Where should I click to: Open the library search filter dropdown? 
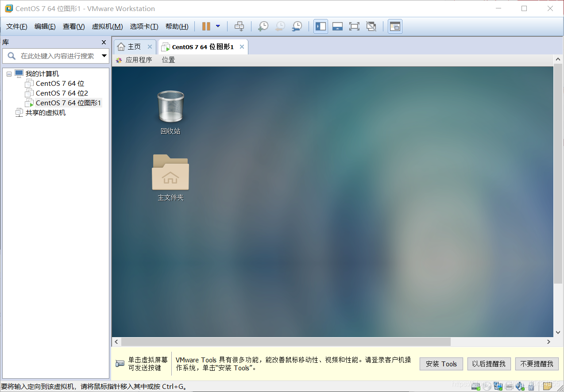pos(104,56)
